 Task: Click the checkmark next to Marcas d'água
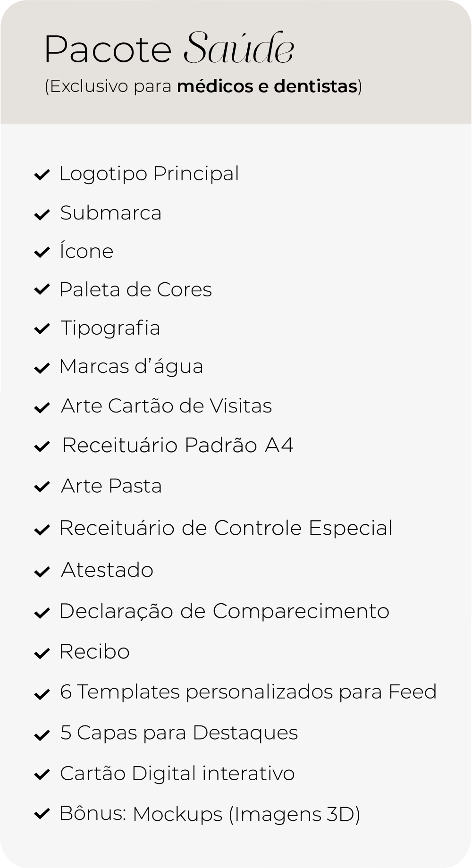[42, 368]
